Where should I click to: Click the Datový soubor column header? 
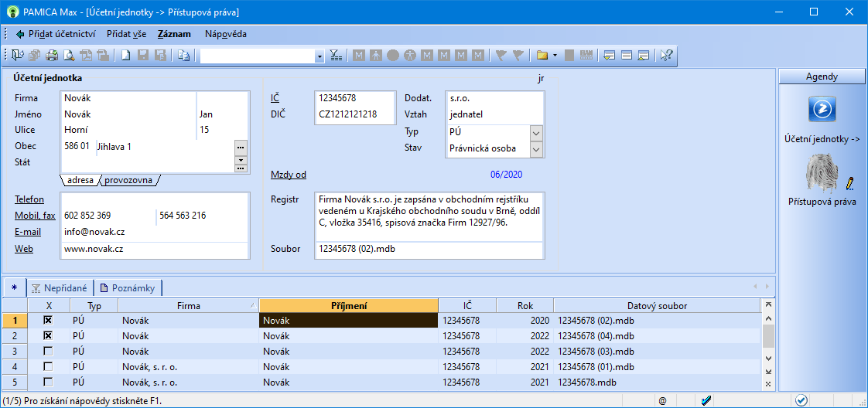click(657, 305)
